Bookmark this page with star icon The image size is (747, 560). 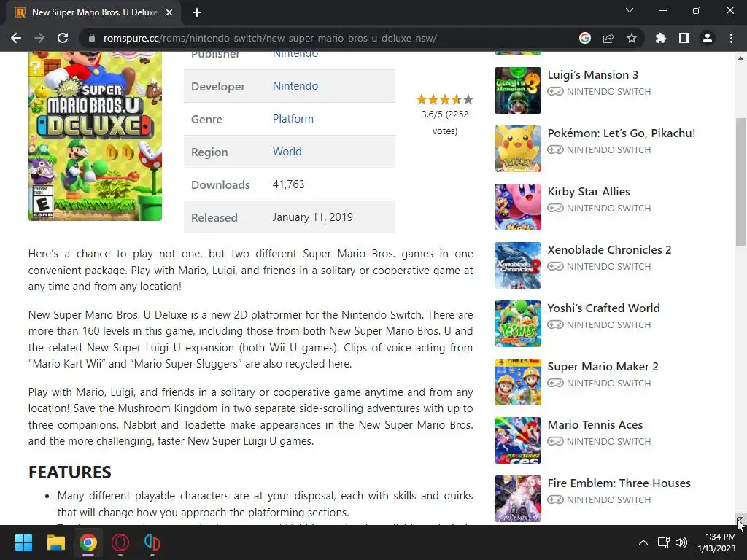[x=632, y=38]
